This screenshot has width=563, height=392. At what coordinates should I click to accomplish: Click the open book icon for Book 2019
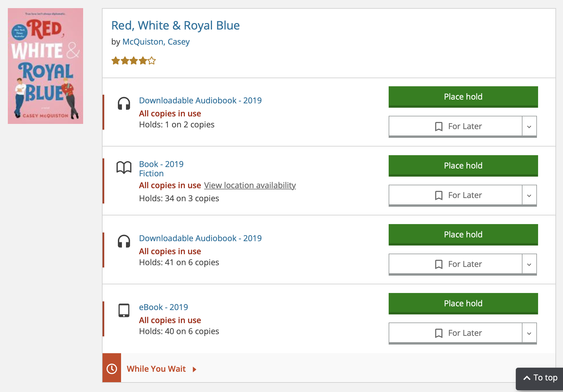[x=124, y=167]
